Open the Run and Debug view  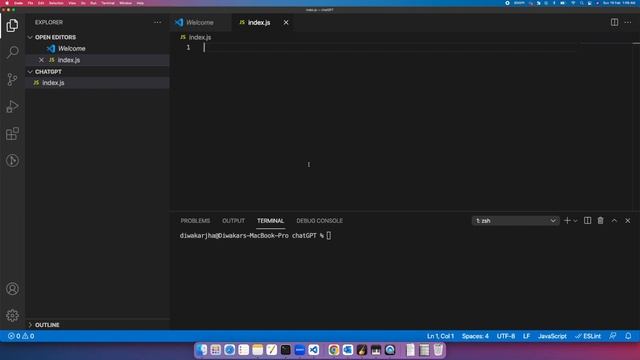point(12,107)
